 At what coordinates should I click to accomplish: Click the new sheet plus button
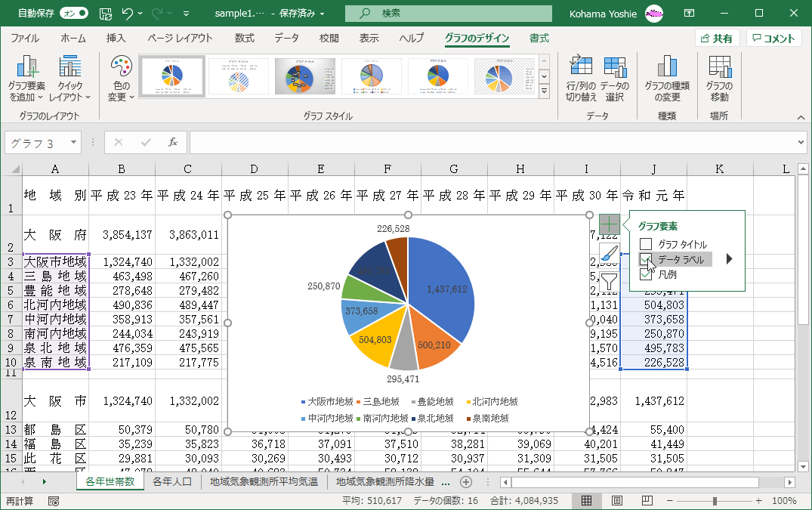pyautogui.click(x=466, y=482)
